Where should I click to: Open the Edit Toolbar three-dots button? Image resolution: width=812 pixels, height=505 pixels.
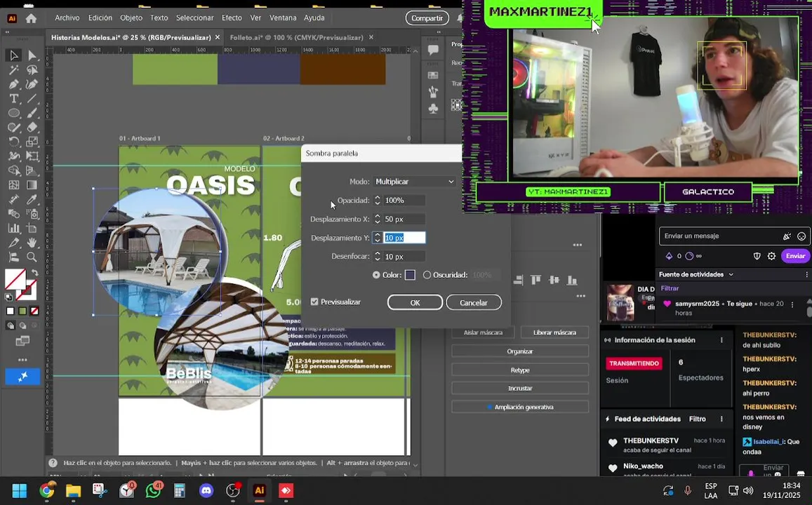(x=22, y=360)
